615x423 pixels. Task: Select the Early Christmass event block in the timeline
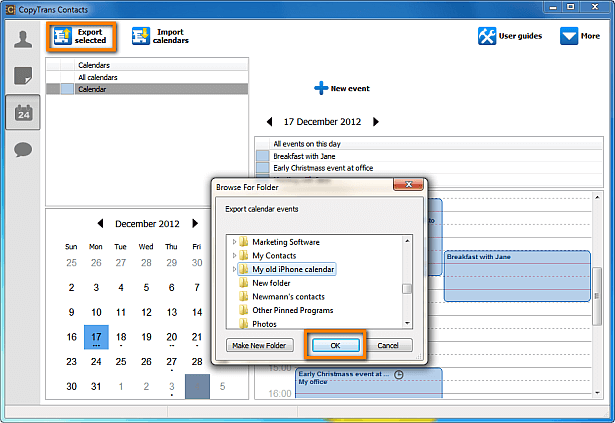369,383
